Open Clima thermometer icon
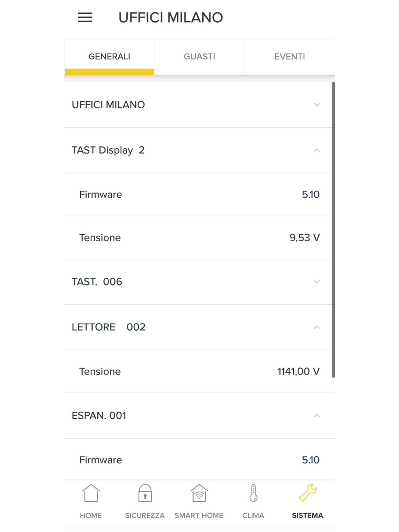399x532 pixels. click(253, 494)
